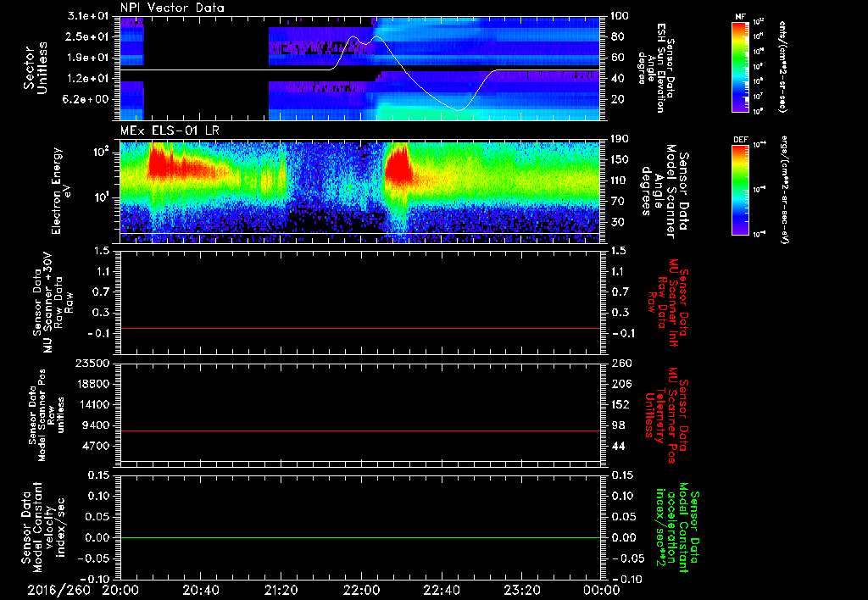Click the NF rainbow color bar
The width and height of the screenshot is (868, 600).
[741, 66]
